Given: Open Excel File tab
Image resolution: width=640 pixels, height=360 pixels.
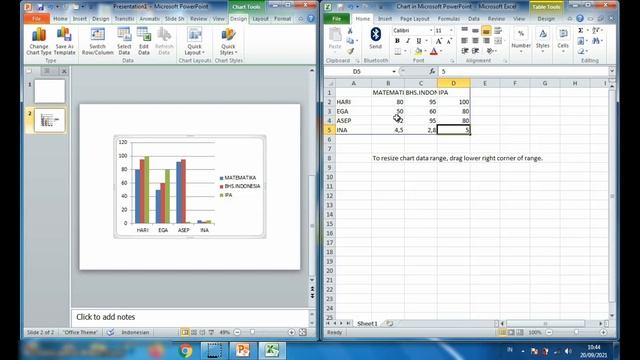Looking at the screenshot, I should click(x=336, y=19).
